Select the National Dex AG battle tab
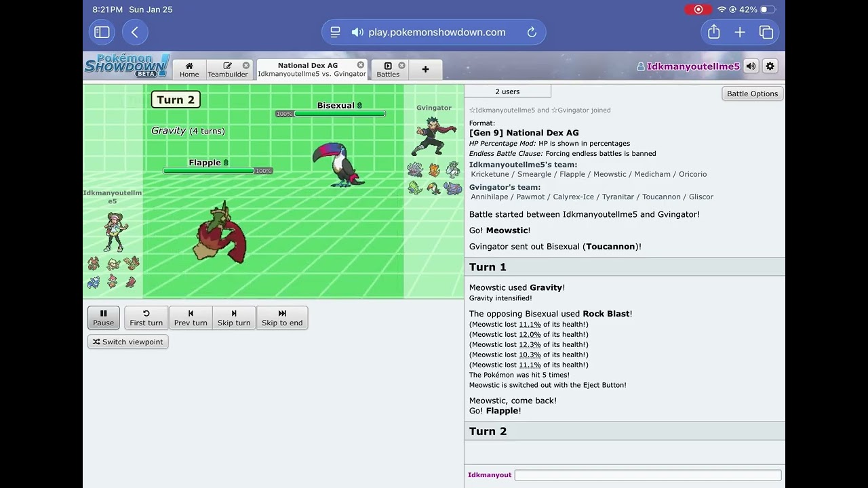The image size is (868, 488). click(x=312, y=69)
